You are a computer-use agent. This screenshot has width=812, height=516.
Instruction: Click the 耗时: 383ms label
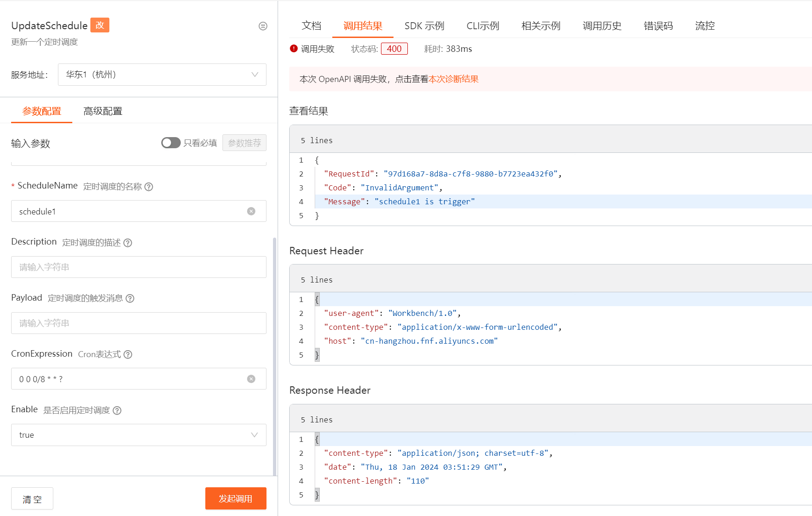click(448, 49)
